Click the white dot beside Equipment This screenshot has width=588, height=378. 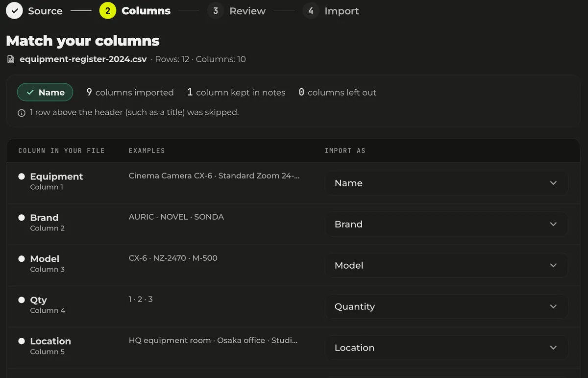coord(22,176)
